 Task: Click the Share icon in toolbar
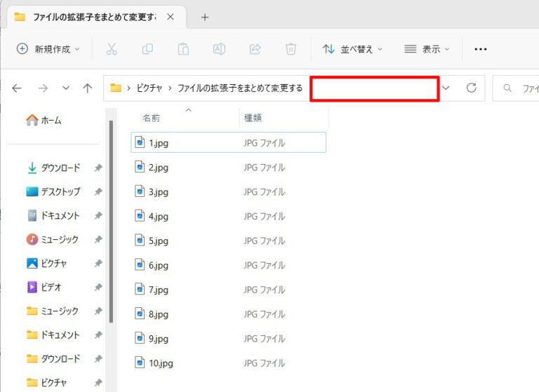point(255,49)
